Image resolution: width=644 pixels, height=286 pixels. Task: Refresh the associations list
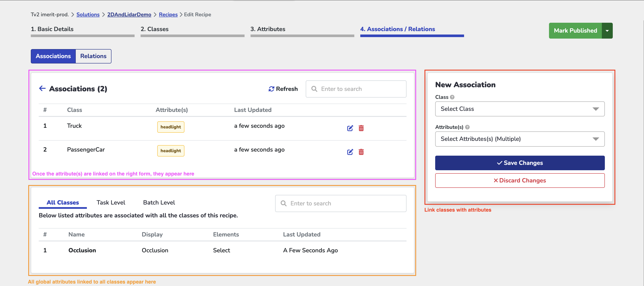pyautogui.click(x=283, y=89)
